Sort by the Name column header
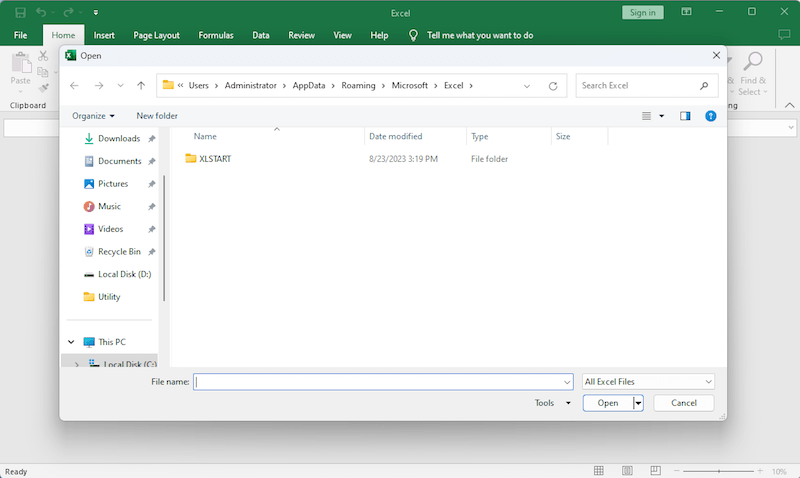Image resolution: width=800 pixels, height=478 pixels. pos(205,136)
